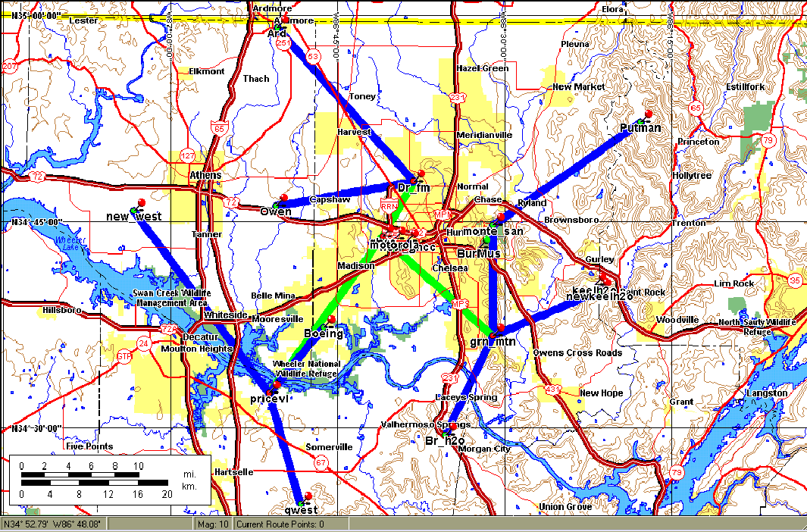The image size is (807, 532).
Task: Click the Five Points label
Action: (89, 446)
